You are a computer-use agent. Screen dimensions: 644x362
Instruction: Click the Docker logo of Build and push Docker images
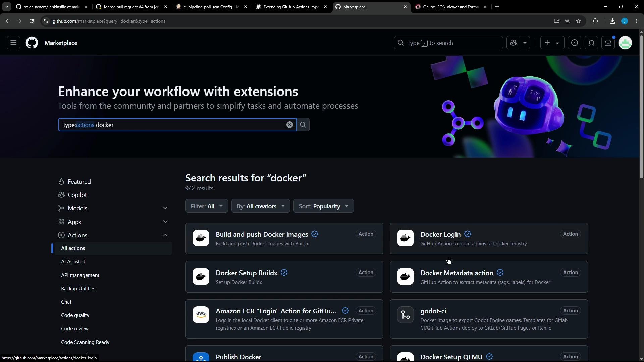pyautogui.click(x=201, y=238)
